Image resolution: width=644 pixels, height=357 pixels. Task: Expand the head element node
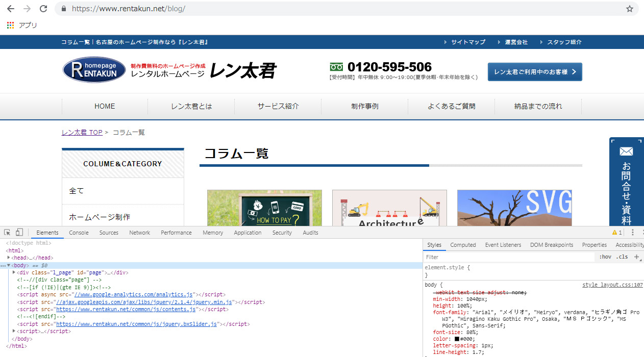click(9, 258)
